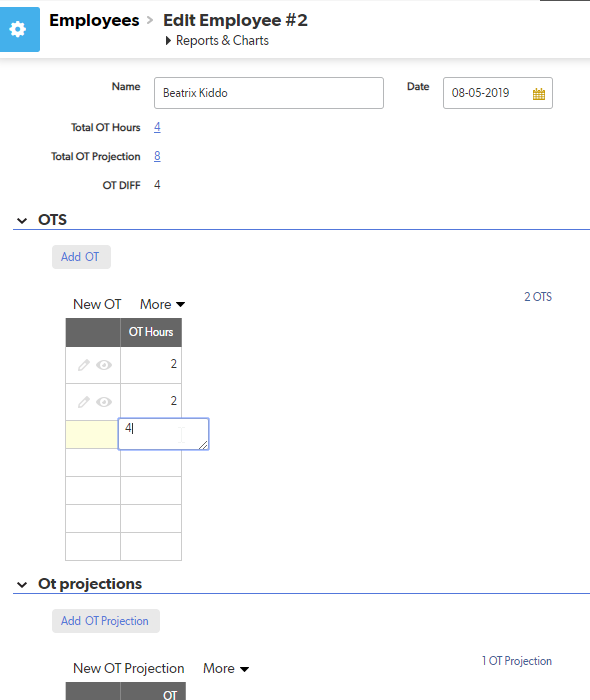This screenshot has width=590, height=700.
Task: Click the New OT Projection menu item
Action: coord(129,669)
